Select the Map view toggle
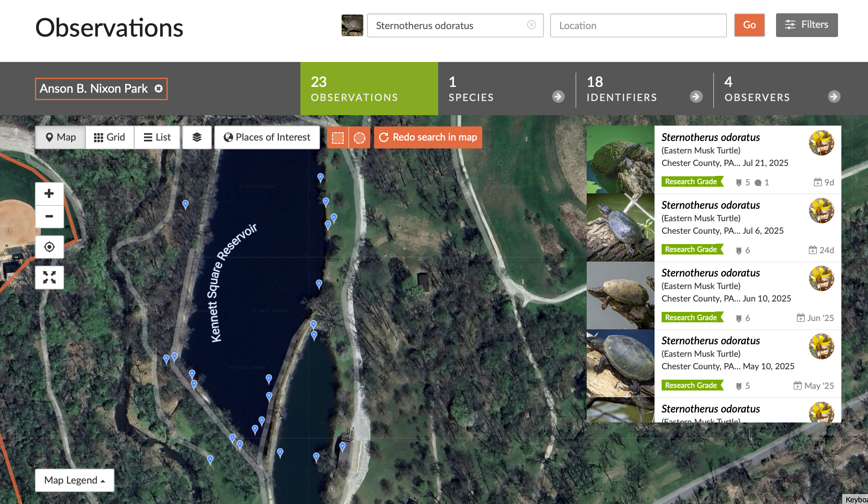The width and height of the screenshot is (868, 504). point(61,137)
